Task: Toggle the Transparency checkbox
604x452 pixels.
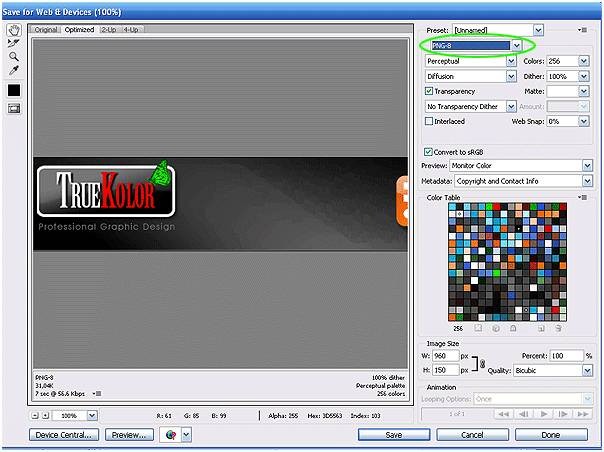Action: point(429,91)
